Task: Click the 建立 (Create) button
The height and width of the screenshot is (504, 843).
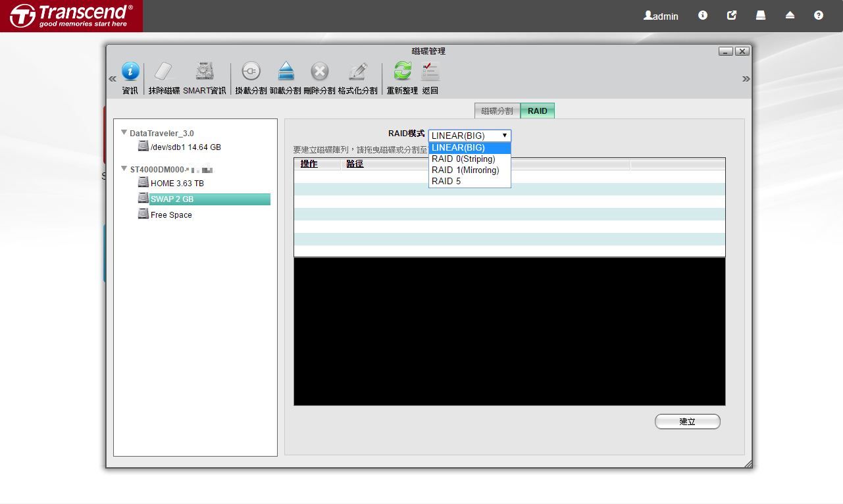Action: [x=688, y=422]
